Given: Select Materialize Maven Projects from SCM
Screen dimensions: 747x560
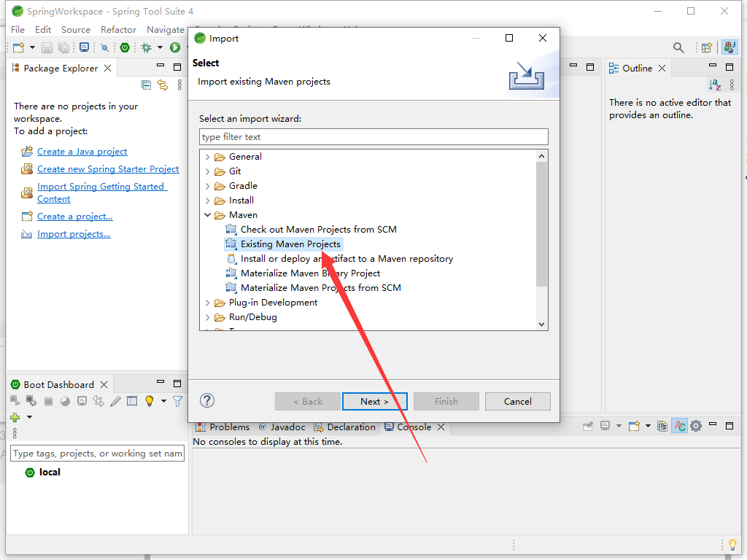Looking at the screenshot, I should click(x=313, y=287).
